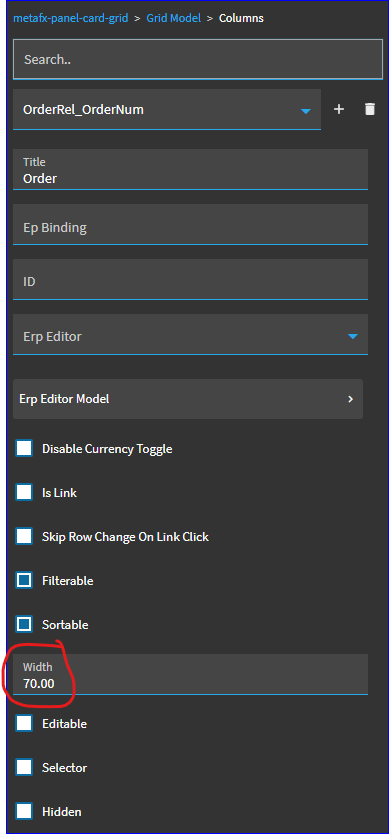The image size is (389, 834).
Task: Go to metafx-panel-card-grid breadcrumb
Action: point(71,18)
